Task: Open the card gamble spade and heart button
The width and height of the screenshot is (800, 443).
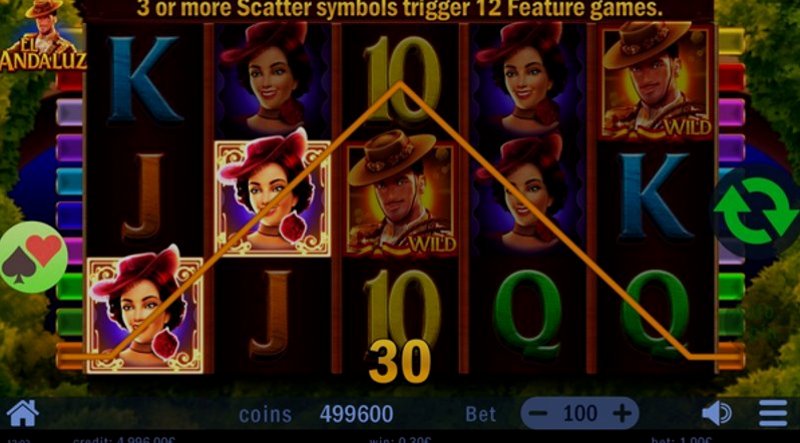Action: coord(34,257)
